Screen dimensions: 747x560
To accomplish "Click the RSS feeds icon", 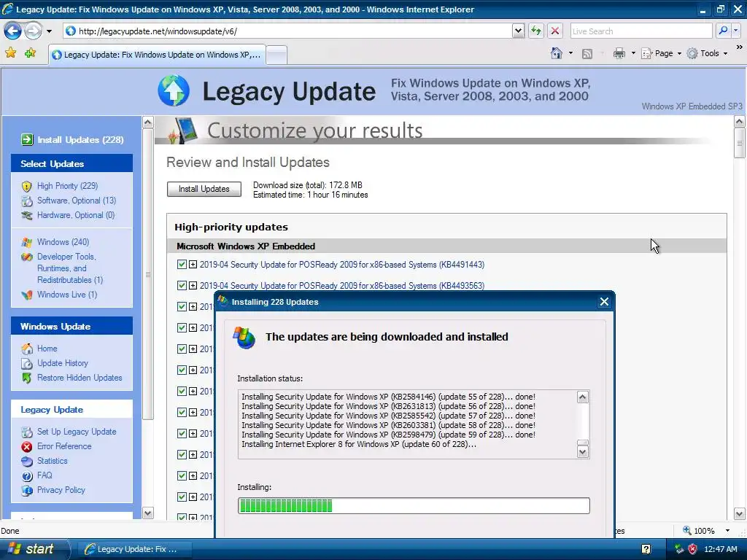I will 587,54.
